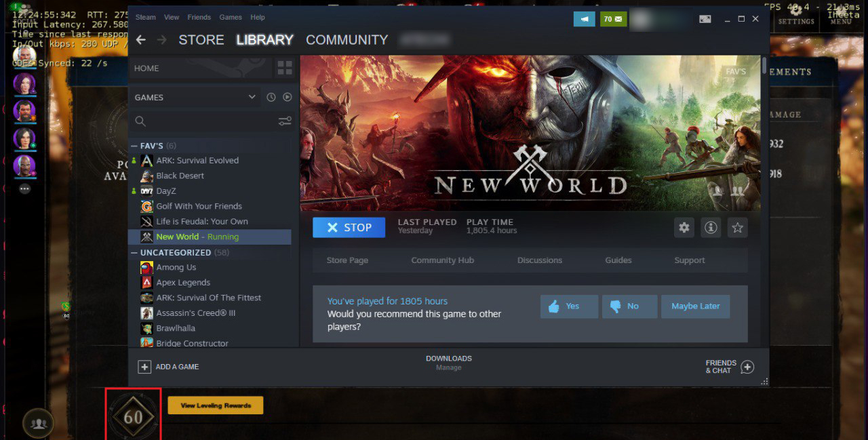Click level 60 badge in game

click(x=134, y=416)
